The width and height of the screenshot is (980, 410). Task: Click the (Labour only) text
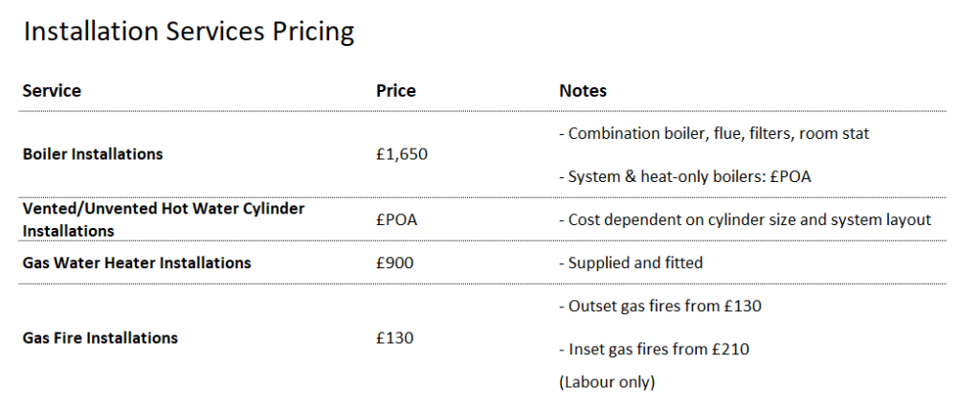607,382
